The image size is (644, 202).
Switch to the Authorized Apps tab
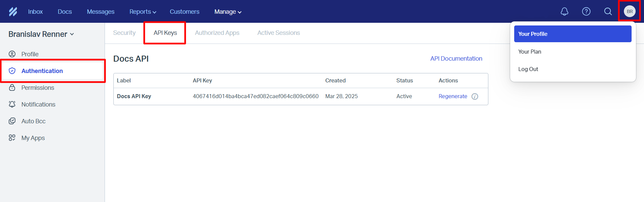[x=217, y=33]
